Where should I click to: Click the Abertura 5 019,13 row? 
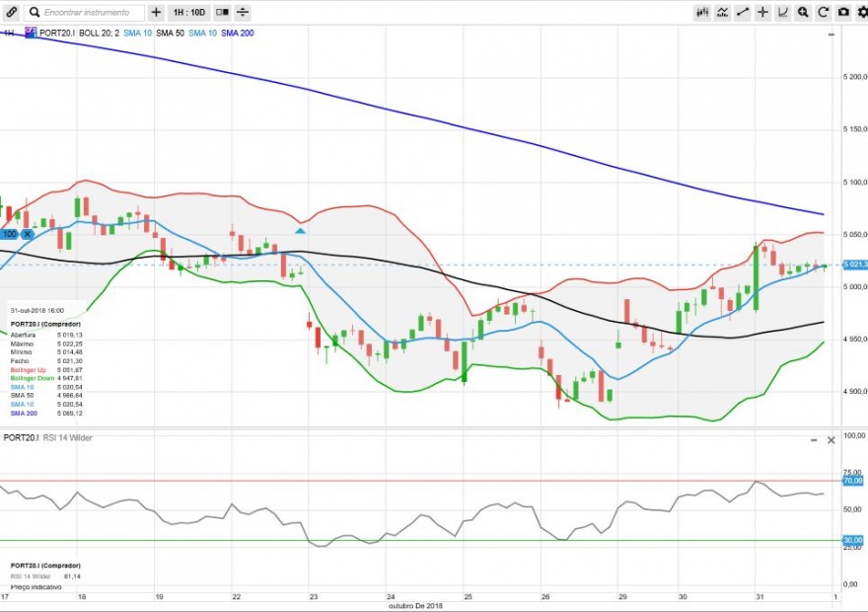pos(46,335)
